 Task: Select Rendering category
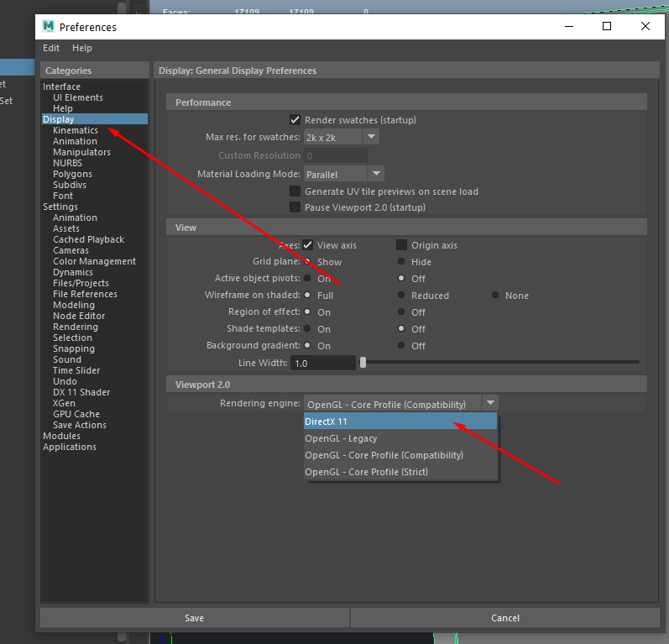[76, 327]
